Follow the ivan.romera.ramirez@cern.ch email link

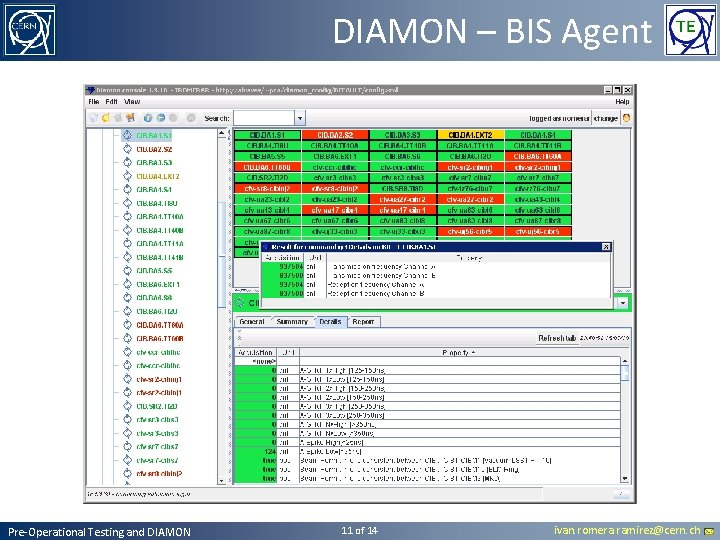pyautogui.click(x=627, y=530)
